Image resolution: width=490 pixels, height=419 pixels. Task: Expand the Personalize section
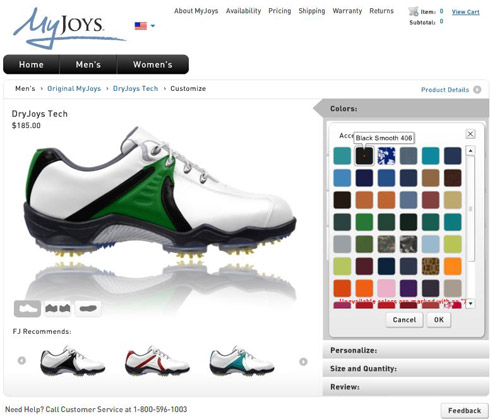click(x=406, y=350)
